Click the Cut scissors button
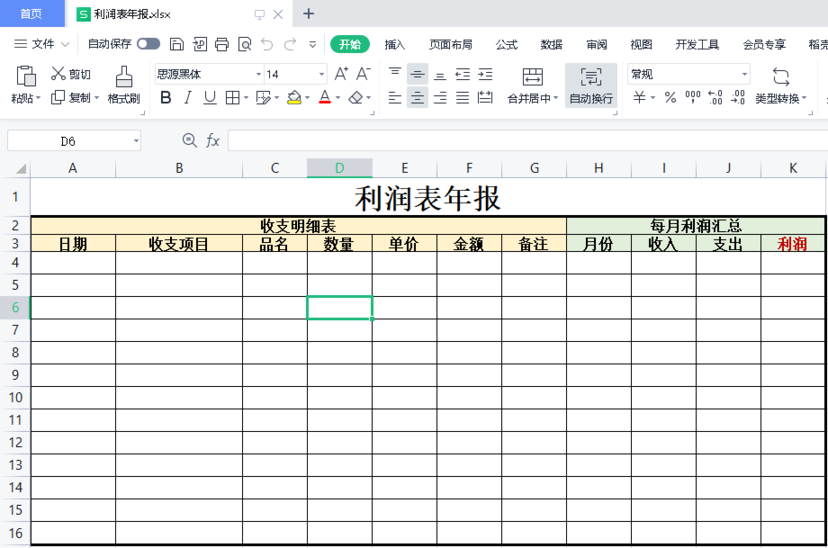 pyautogui.click(x=70, y=74)
